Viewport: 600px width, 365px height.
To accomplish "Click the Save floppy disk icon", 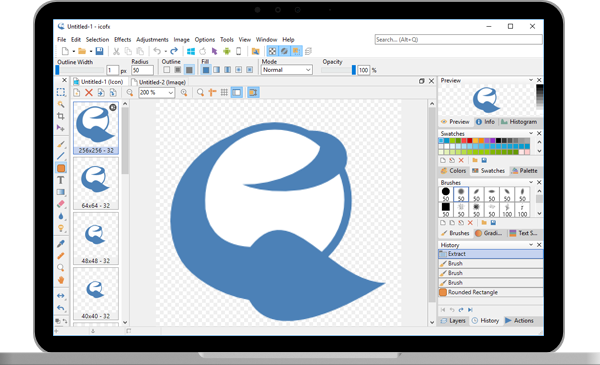I will (x=99, y=51).
